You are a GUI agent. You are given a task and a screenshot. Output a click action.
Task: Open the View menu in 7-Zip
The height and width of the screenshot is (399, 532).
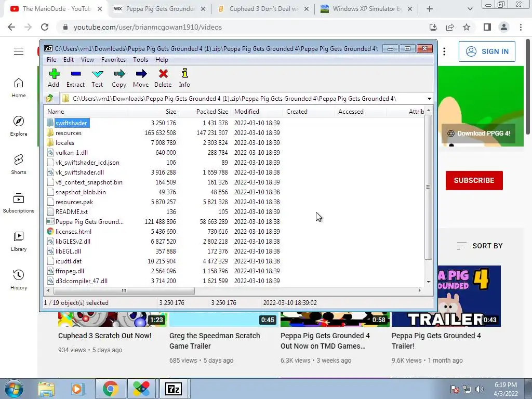(87, 60)
